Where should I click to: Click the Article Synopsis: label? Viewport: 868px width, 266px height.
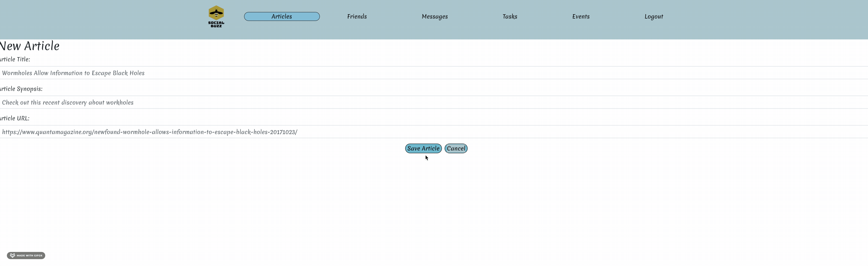pos(21,89)
